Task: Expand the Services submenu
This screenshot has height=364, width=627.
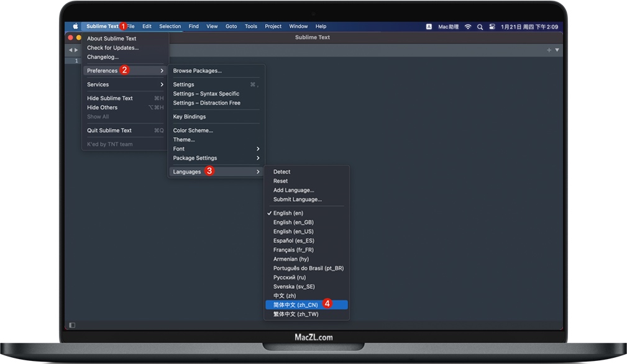Action: tap(125, 84)
